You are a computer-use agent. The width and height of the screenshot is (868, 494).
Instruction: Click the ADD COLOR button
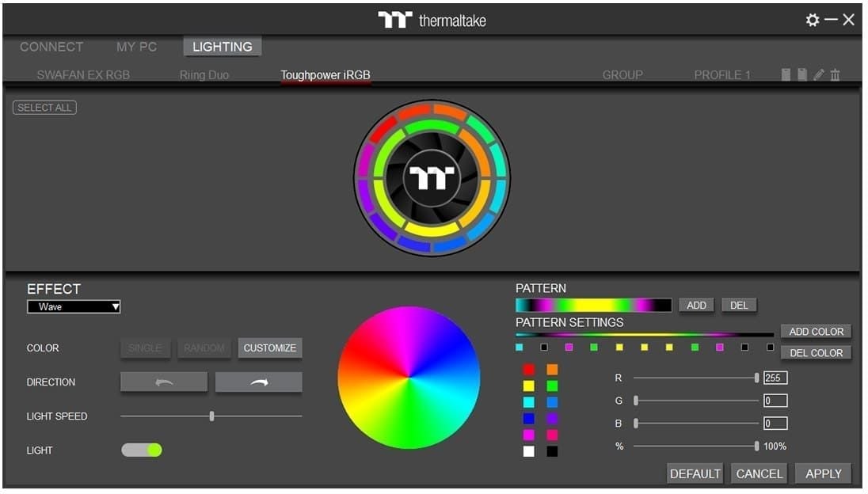tap(816, 332)
